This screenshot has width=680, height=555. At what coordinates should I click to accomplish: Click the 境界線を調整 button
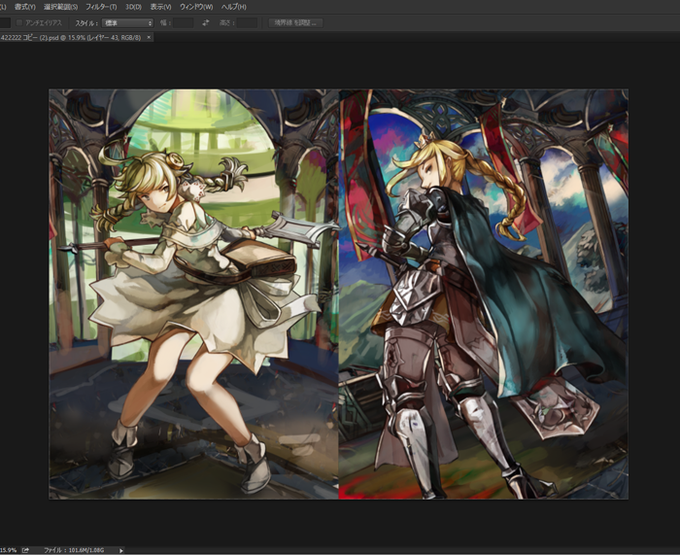coord(295,23)
